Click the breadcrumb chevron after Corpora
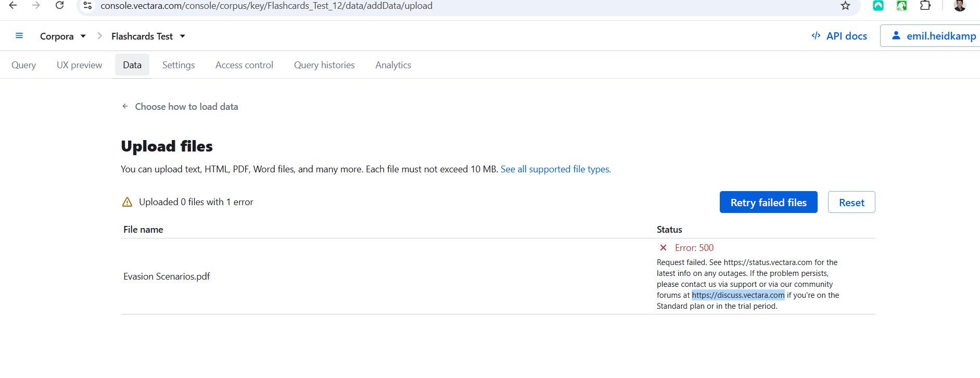 coord(99,36)
